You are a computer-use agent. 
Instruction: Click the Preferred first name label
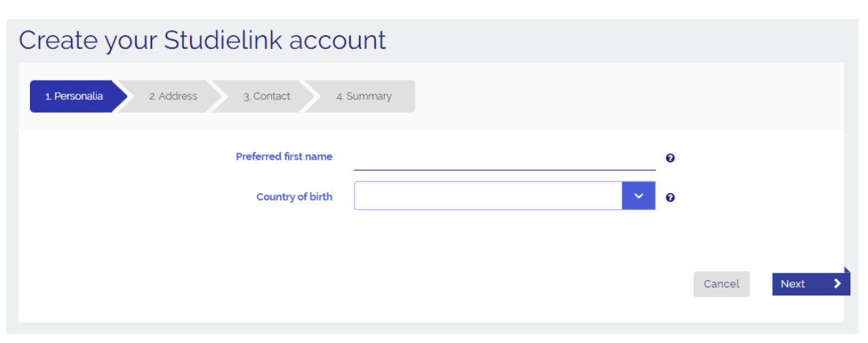tap(284, 157)
